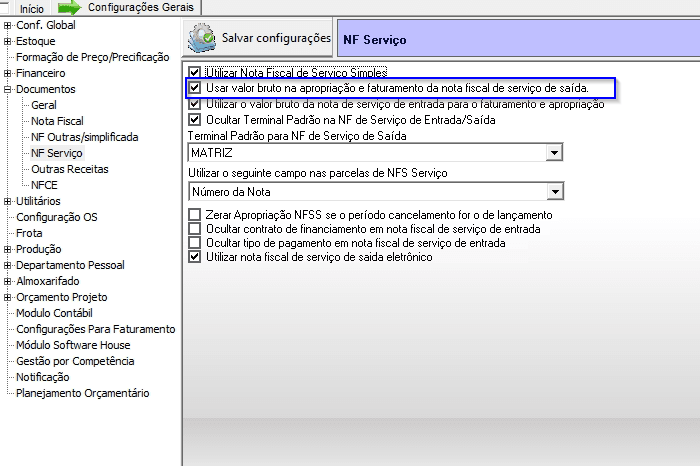Open Outras Receitas settings
Image resolution: width=700 pixels, height=466 pixels.
pos(70,169)
